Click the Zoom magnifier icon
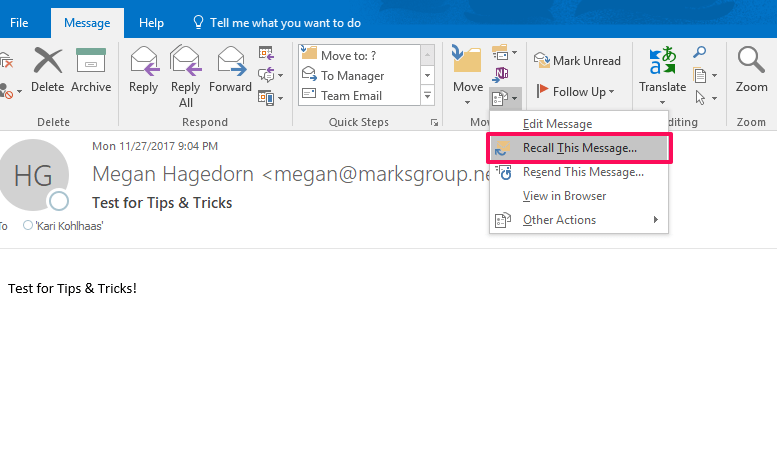 [751, 60]
